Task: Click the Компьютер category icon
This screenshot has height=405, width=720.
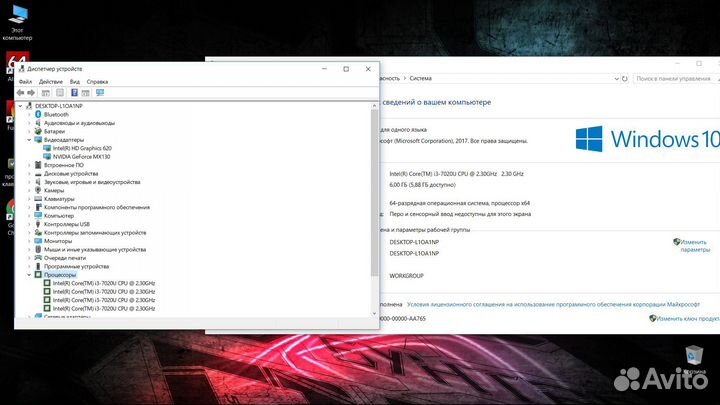Action: click(x=38, y=216)
